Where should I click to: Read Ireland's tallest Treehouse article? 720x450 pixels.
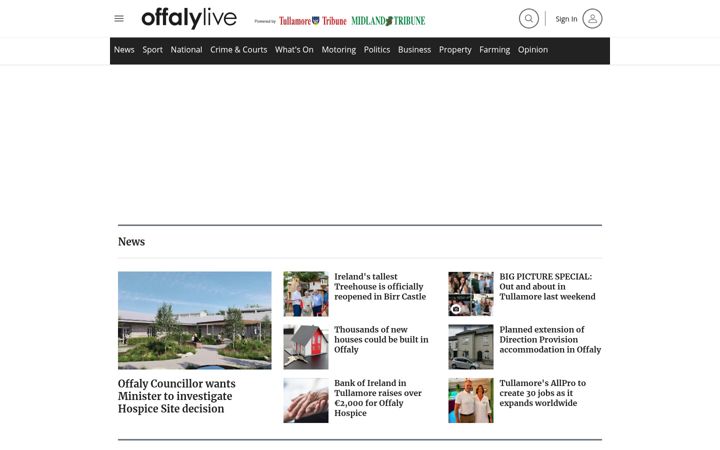(x=380, y=287)
